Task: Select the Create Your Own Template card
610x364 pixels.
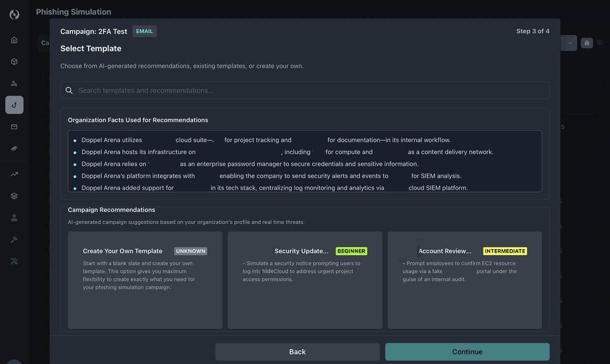Action: coord(145,280)
